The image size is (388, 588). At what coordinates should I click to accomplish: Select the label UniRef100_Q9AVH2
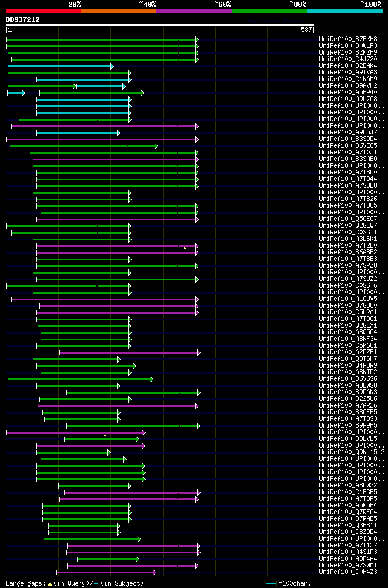pos(348,86)
